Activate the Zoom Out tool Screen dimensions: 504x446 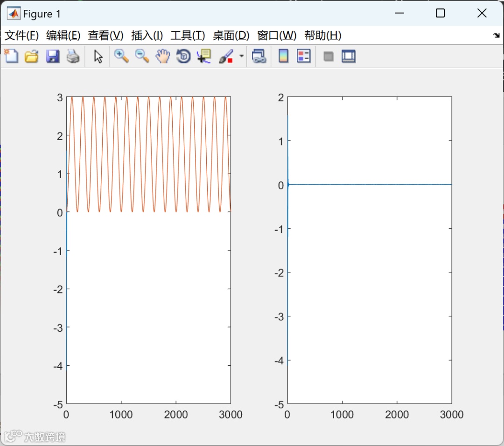pyautogui.click(x=142, y=56)
